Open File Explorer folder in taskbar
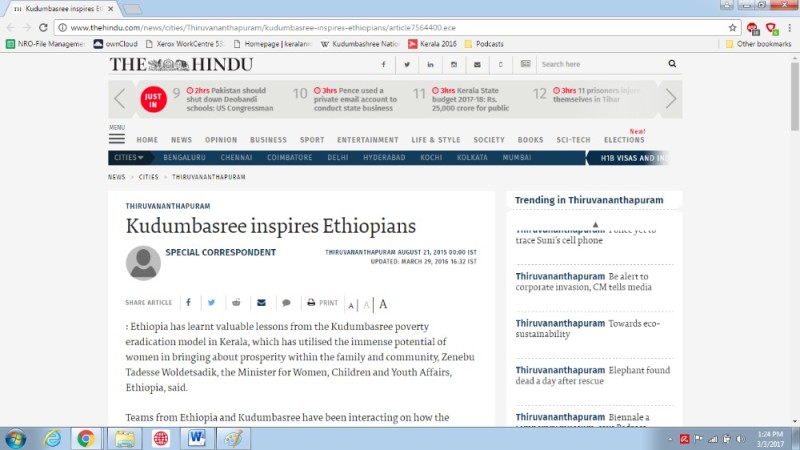 (124, 439)
